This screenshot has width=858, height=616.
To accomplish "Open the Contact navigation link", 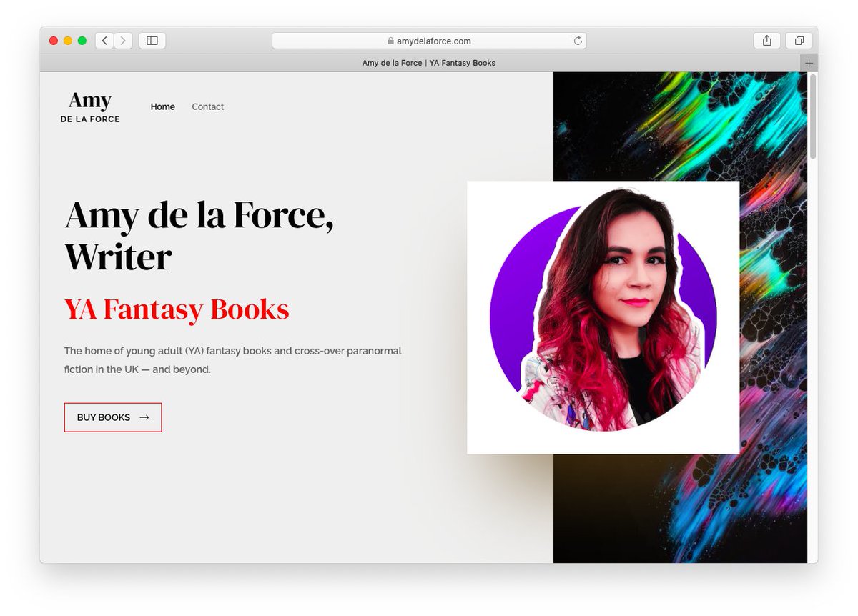I will pyautogui.click(x=208, y=106).
